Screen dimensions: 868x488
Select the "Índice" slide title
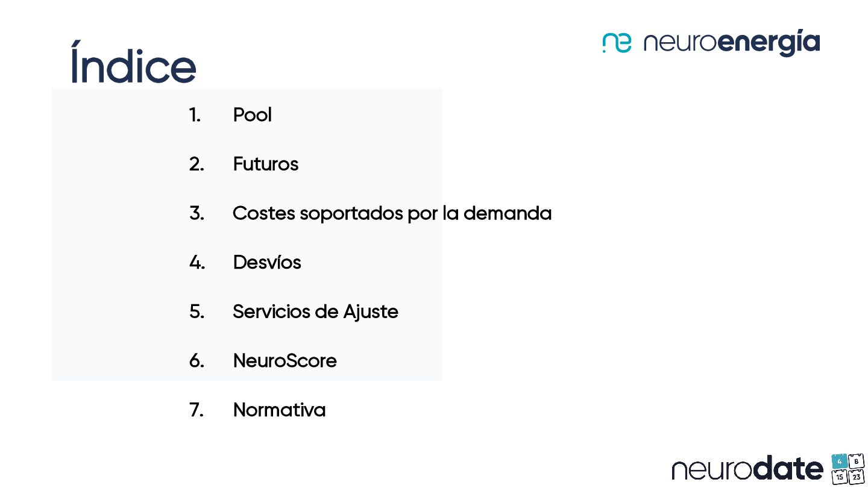tap(133, 64)
